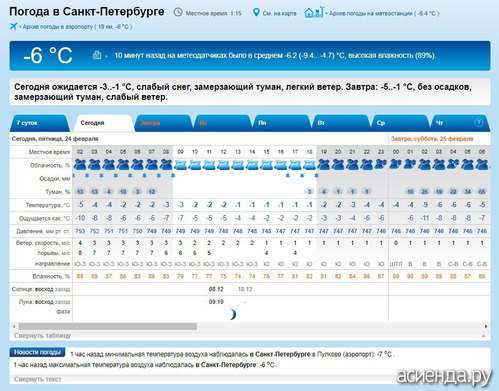
Task: Click the right arrow of the horizontal scrollbar
Action: point(486,326)
